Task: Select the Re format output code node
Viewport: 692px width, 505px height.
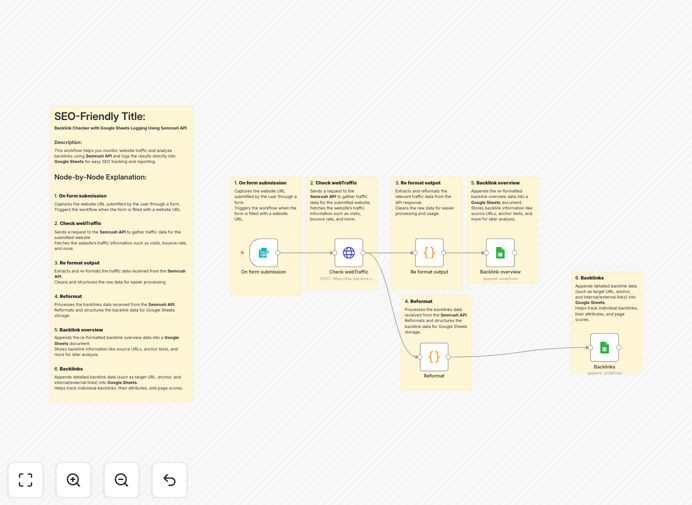Action: coord(429,252)
